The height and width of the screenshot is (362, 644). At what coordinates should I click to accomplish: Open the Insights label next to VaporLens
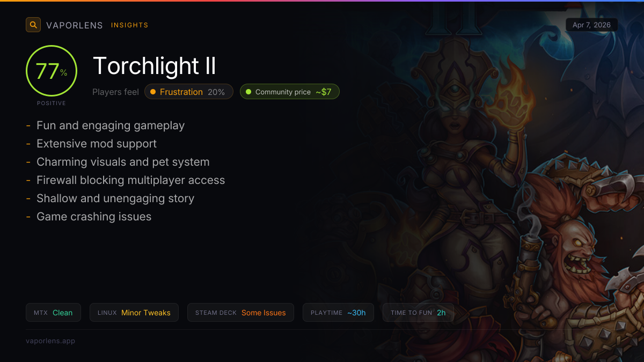pyautogui.click(x=130, y=25)
